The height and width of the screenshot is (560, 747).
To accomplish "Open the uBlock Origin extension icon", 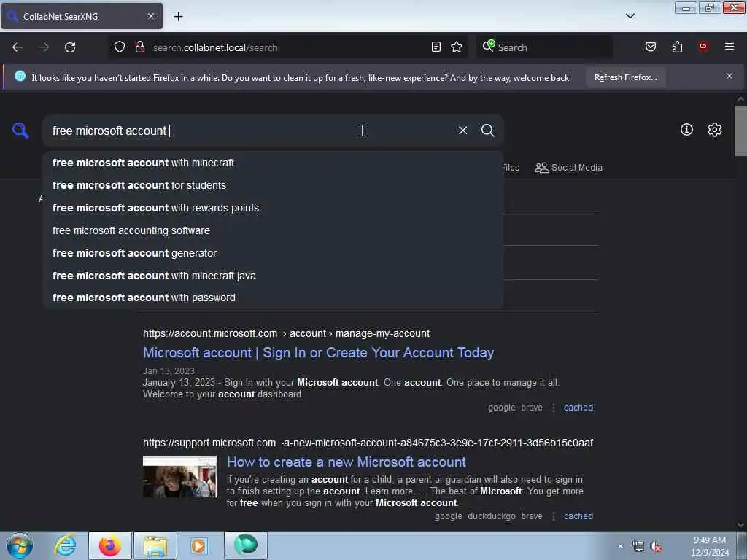I will (703, 47).
